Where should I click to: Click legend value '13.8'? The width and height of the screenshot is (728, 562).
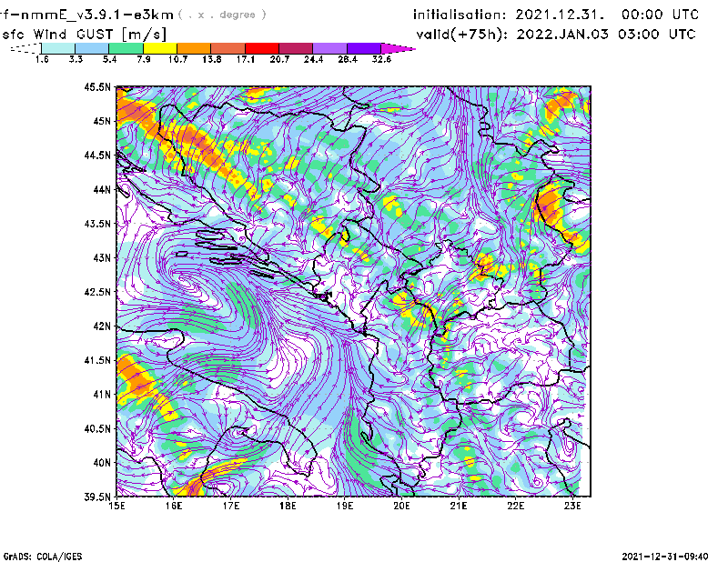(211, 59)
